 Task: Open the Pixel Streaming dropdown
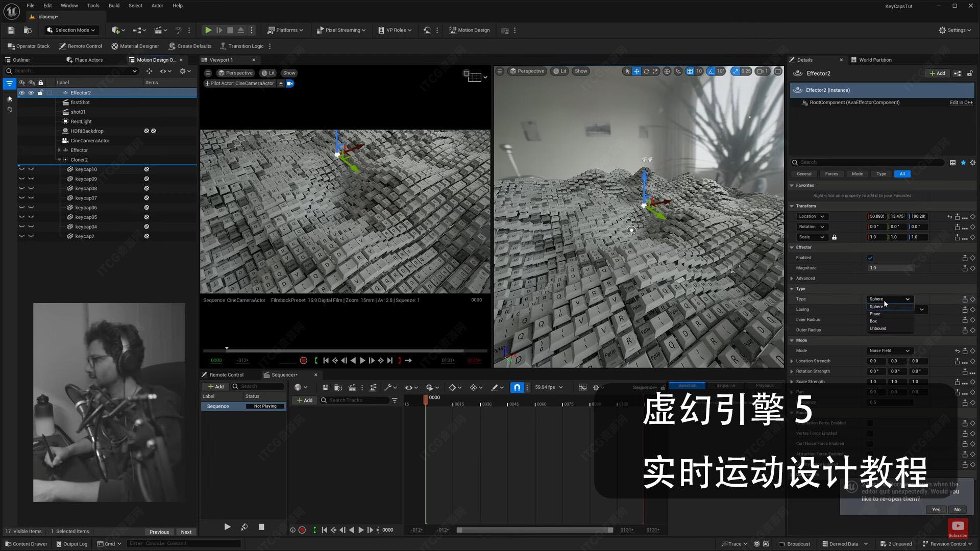(340, 30)
